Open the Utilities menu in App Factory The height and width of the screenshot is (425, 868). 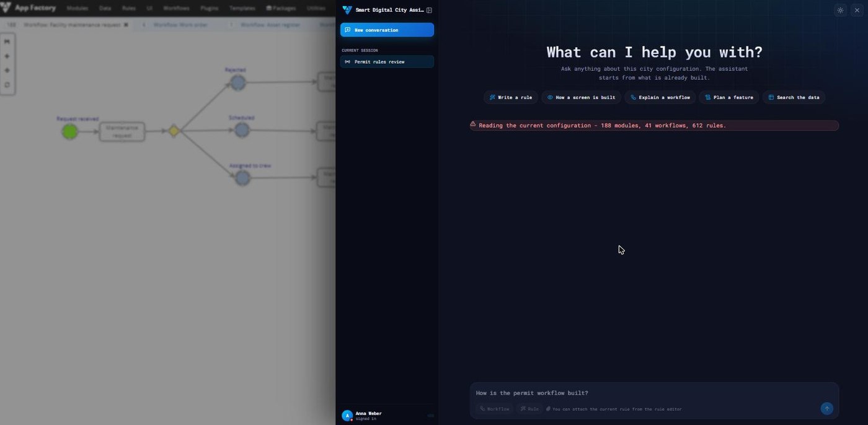click(316, 9)
